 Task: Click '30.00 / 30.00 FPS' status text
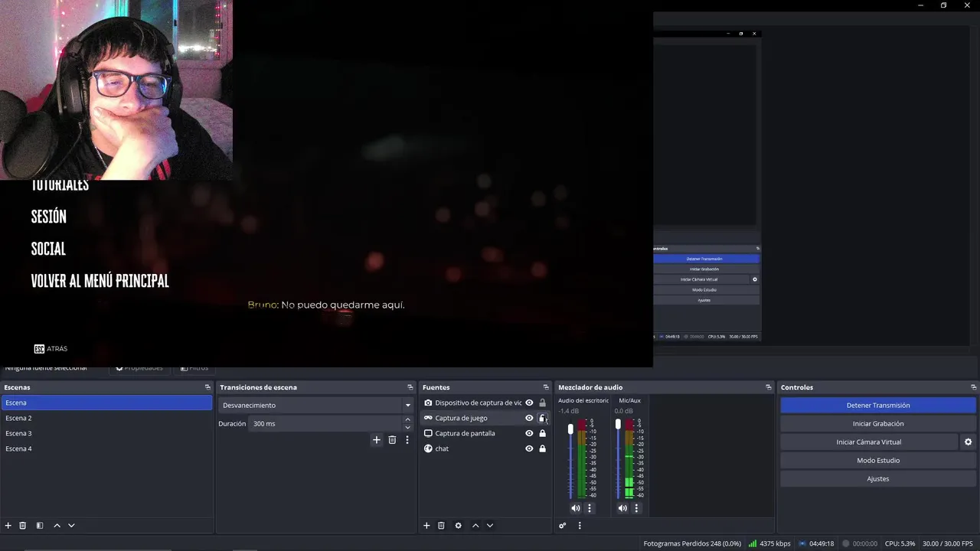pyautogui.click(x=947, y=543)
